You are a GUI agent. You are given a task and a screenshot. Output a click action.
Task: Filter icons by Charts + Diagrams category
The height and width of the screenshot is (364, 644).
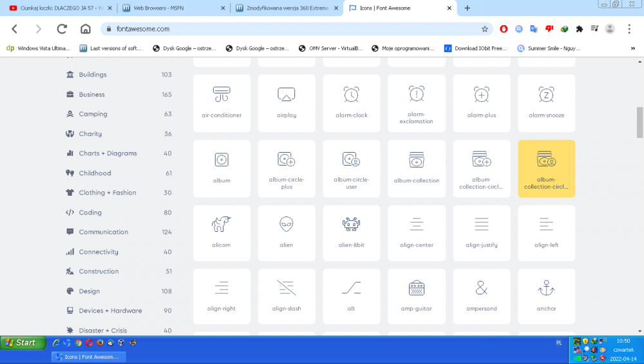click(107, 153)
